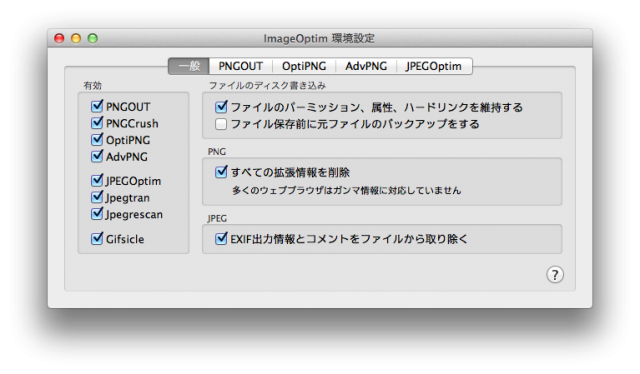Uncheck the PNGCrush checkbox
Image resolution: width=640 pixels, height=374 pixels.
tap(97, 123)
